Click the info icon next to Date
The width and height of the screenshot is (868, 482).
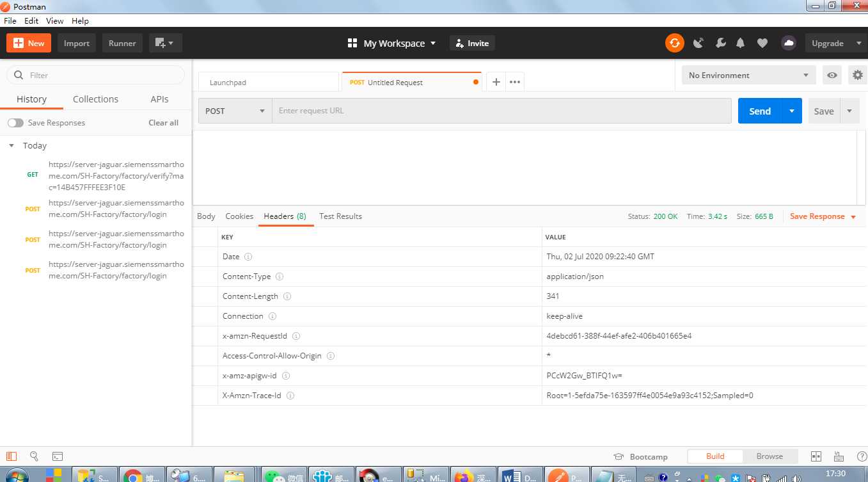point(248,257)
